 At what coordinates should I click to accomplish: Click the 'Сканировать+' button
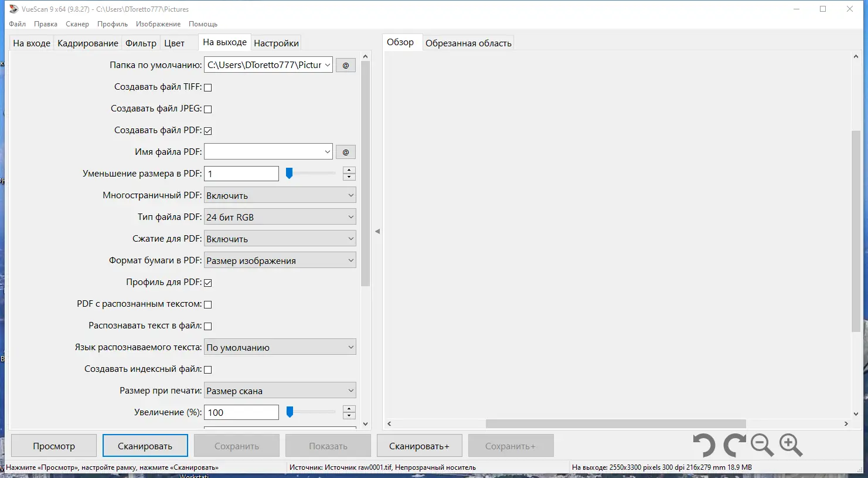[x=420, y=446]
